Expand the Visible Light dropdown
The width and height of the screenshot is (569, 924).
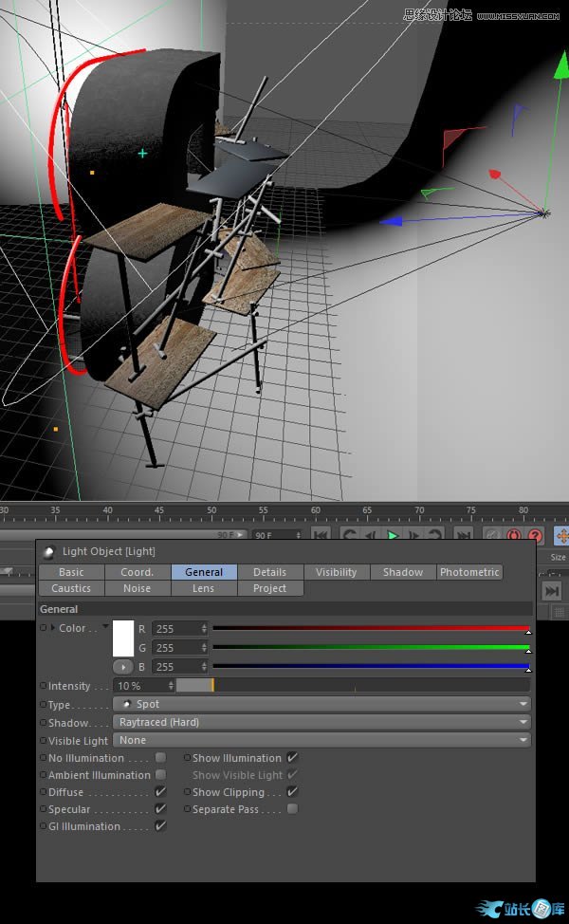321,740
